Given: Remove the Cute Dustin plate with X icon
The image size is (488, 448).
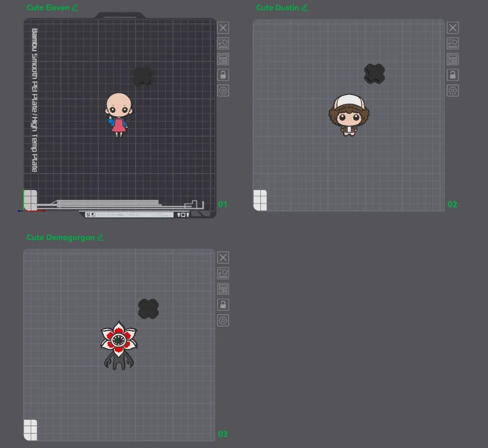Looking at the screenshot, I should click(x=453, y=28).
